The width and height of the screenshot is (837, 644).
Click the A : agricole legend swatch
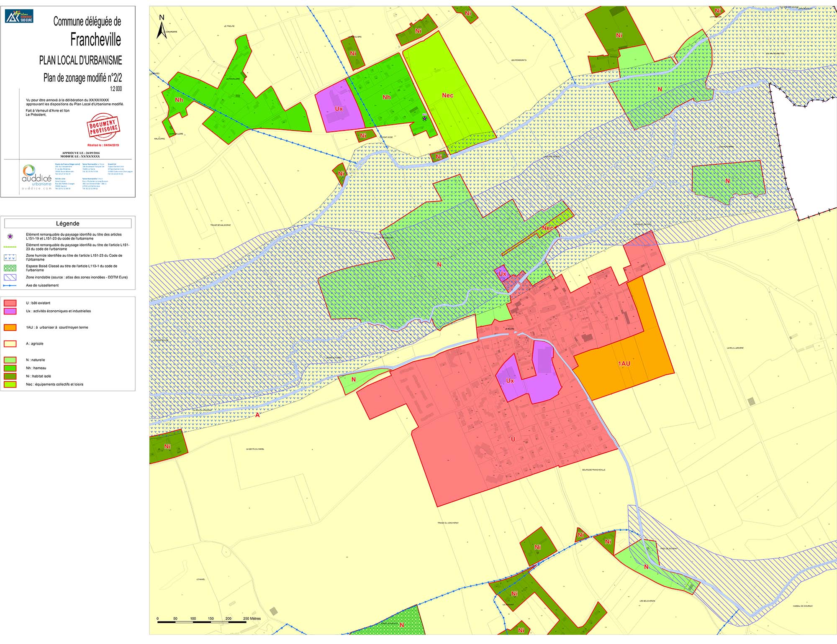[x=10, y=344]
